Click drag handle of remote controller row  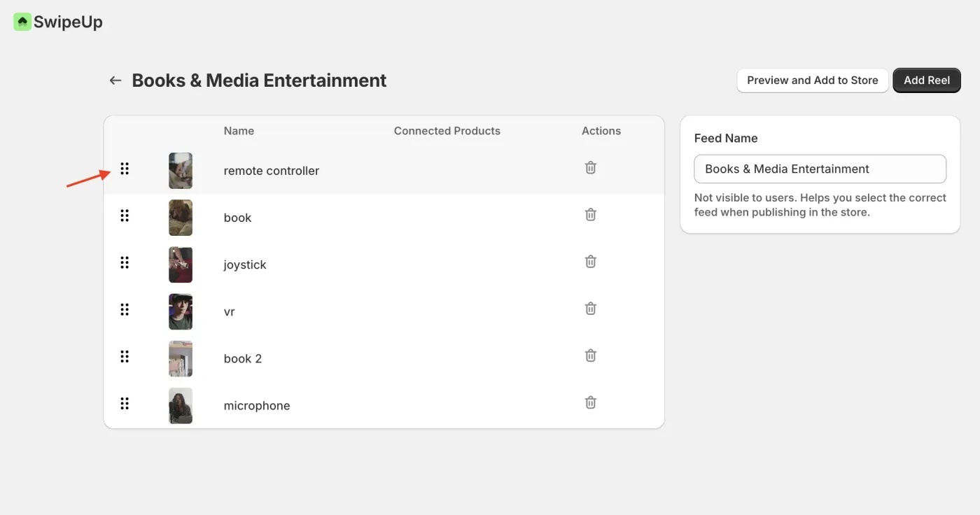125,169
